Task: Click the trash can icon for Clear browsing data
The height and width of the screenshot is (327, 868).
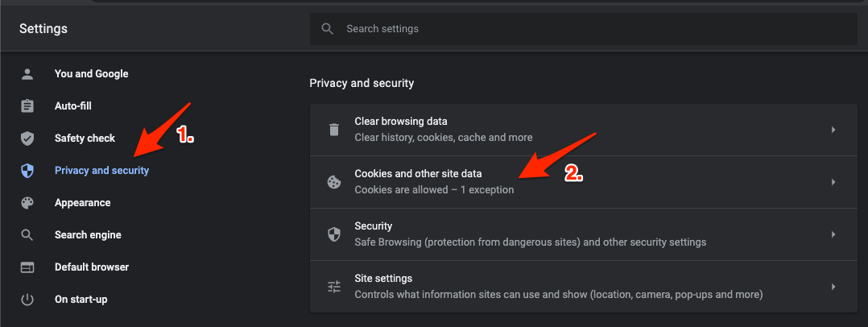Action: 334,130
